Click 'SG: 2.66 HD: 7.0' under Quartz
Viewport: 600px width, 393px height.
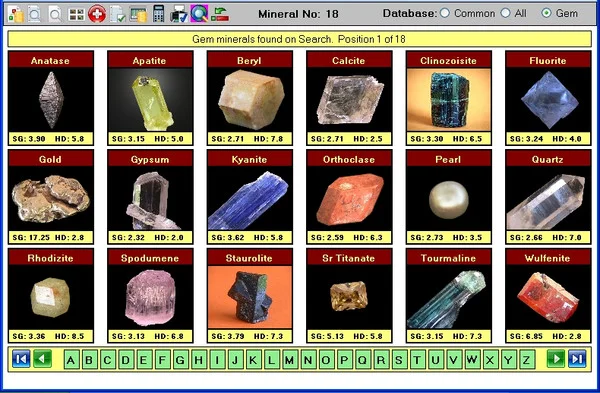(x=546, y=237)
